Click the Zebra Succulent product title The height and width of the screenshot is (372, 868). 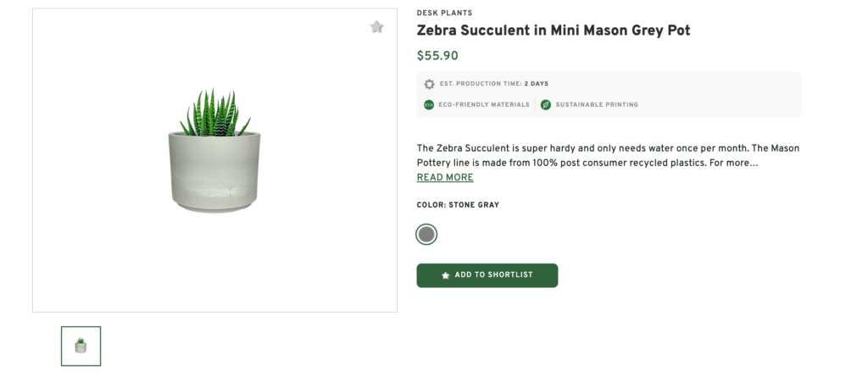coord(554,31)
